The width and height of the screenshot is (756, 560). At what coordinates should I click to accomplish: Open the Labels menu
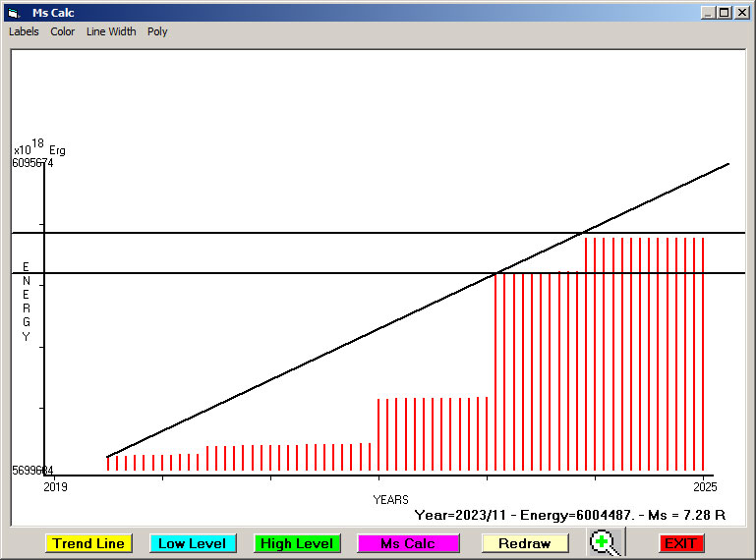coord(24,31)
